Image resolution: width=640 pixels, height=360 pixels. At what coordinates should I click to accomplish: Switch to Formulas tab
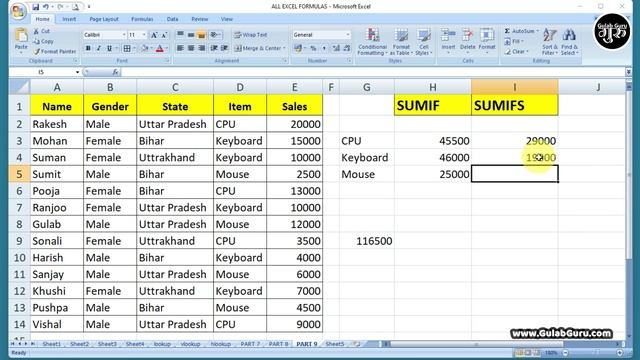coord(142,19)
